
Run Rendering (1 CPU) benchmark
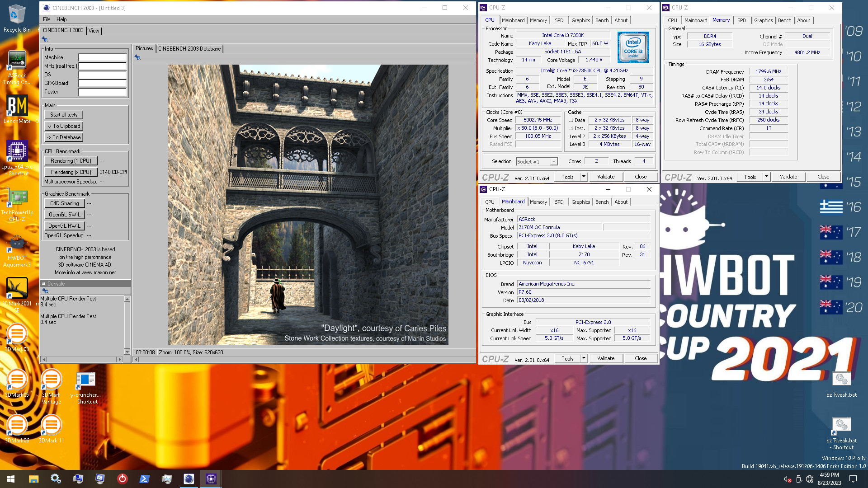point(71,161)
